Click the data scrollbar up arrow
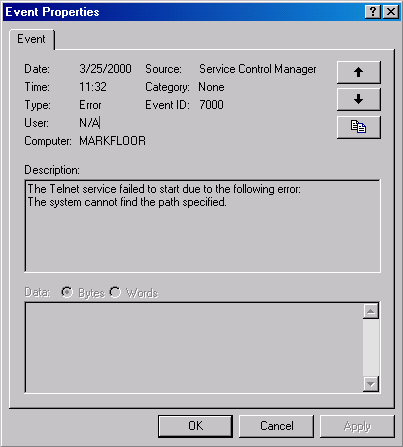 pos(371,311)
